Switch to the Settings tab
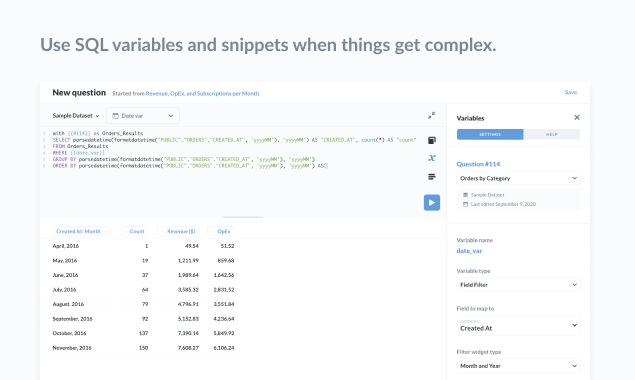635x380 pixels. (x=490, y=134)
